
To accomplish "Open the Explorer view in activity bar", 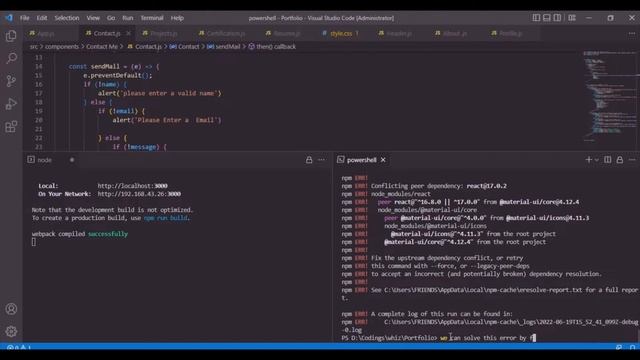I will 11,36.
